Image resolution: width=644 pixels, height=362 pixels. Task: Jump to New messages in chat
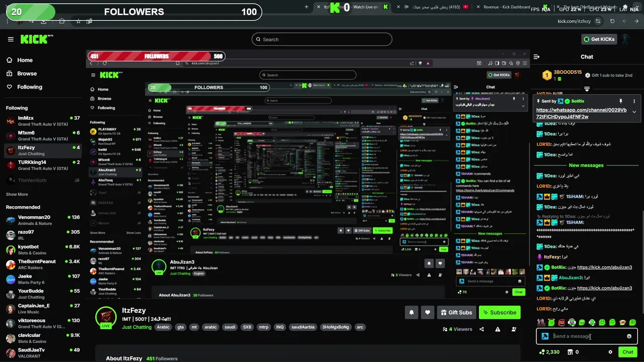586,165
